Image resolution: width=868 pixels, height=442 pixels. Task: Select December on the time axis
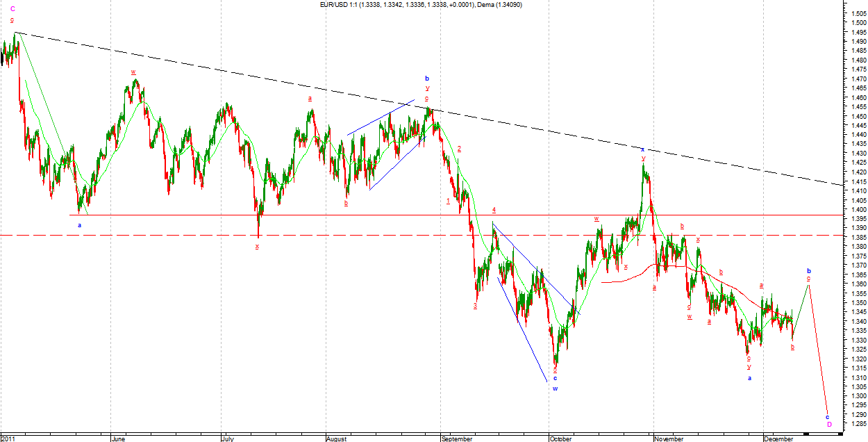(778, 439)
